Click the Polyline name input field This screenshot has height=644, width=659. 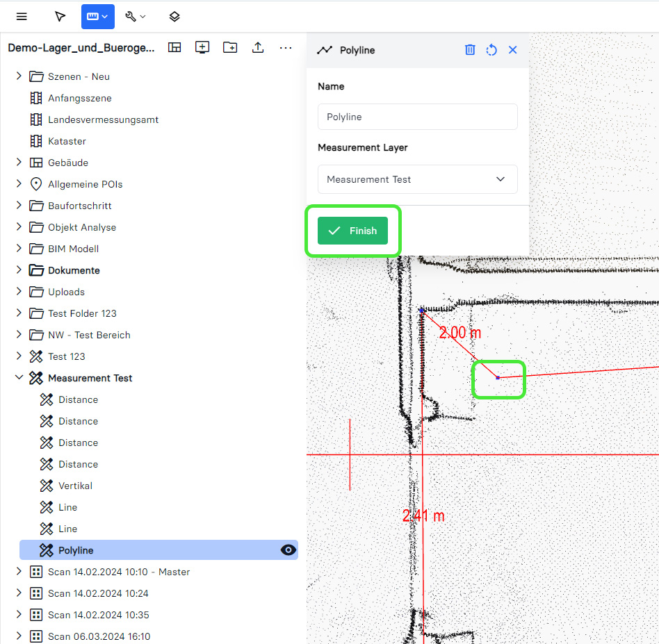(x=417, y=117)
